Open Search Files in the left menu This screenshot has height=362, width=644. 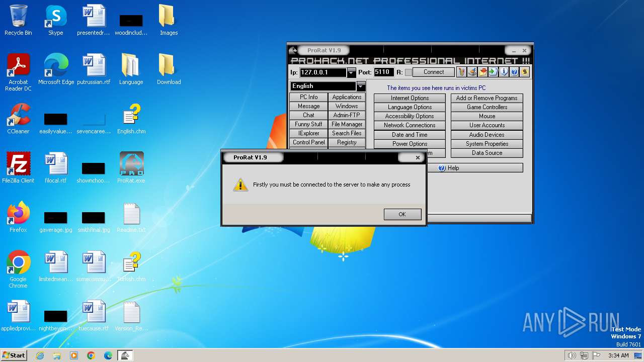347,134
